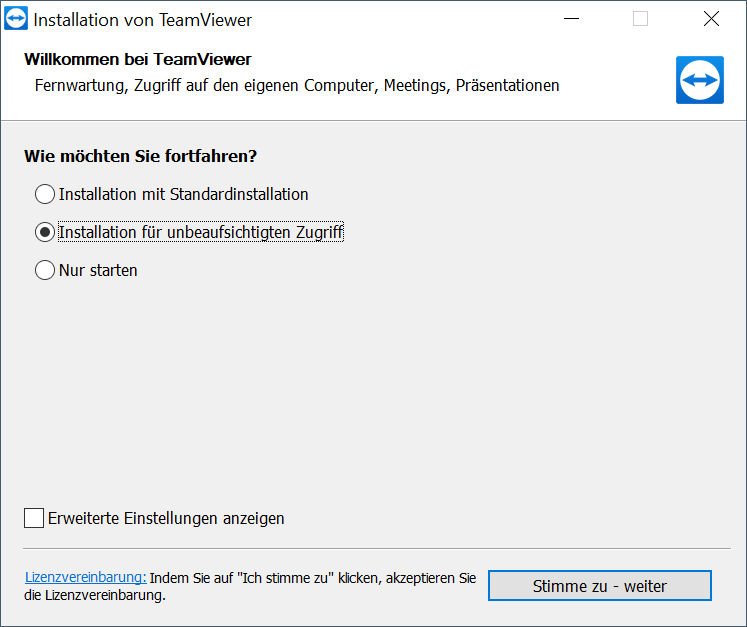This screenshot has height=627, width=747.
Task: Click the 'Nur starten' option label
Action: click(x=98, y=270)
